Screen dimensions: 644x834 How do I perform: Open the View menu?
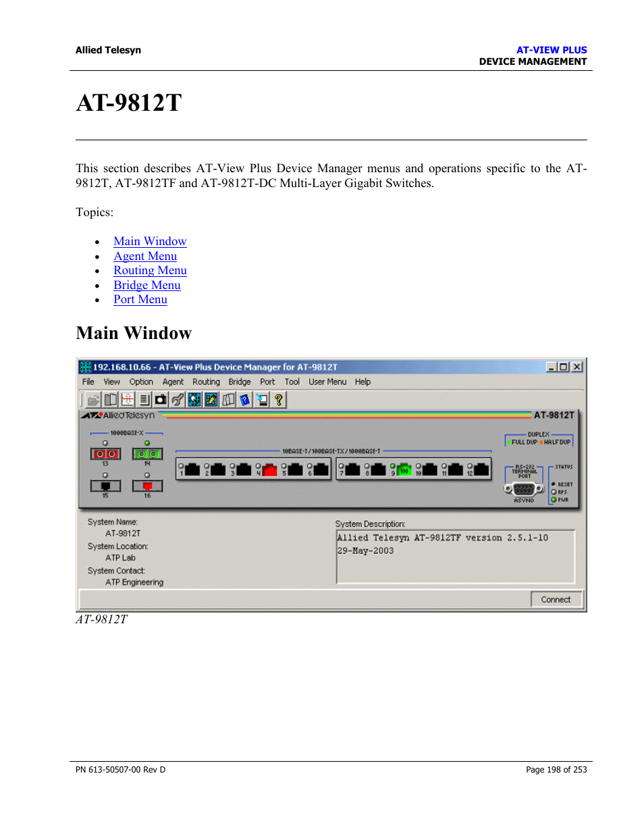pyautogui.click(x=112, y=382)
